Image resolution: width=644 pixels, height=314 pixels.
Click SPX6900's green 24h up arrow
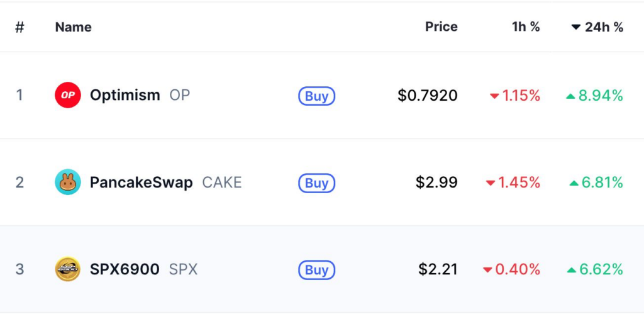click(571, 270)
